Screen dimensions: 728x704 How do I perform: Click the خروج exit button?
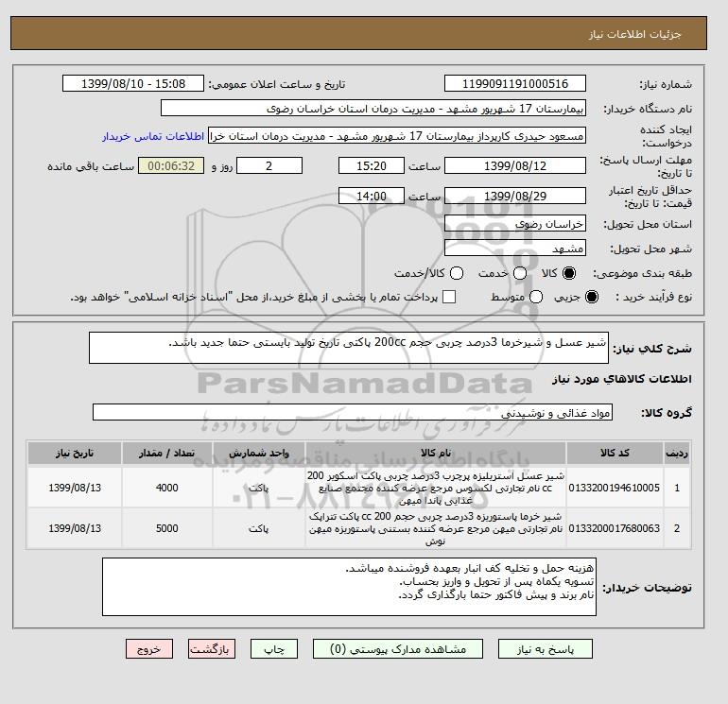pos(149,649)
